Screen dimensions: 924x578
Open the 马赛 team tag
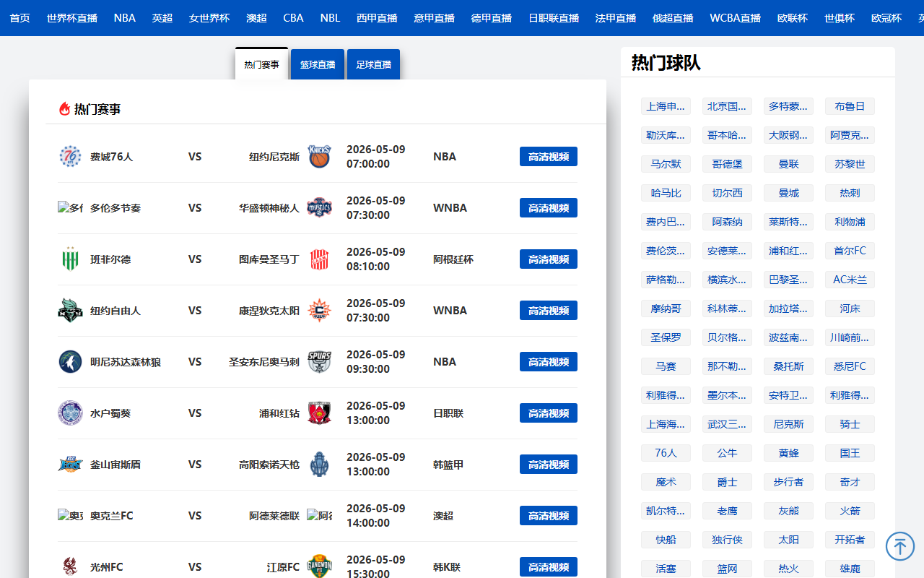(666, 366)
